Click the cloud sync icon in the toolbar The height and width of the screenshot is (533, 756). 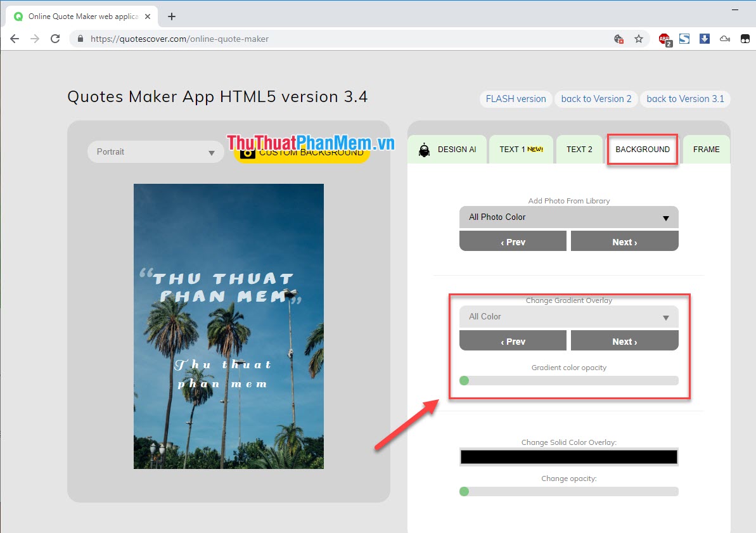point(724,39)
